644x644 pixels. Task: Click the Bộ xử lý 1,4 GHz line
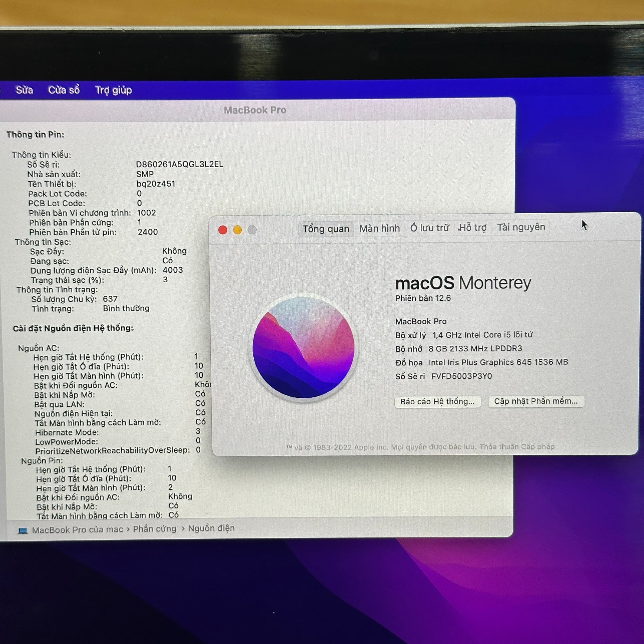[464, 335]
